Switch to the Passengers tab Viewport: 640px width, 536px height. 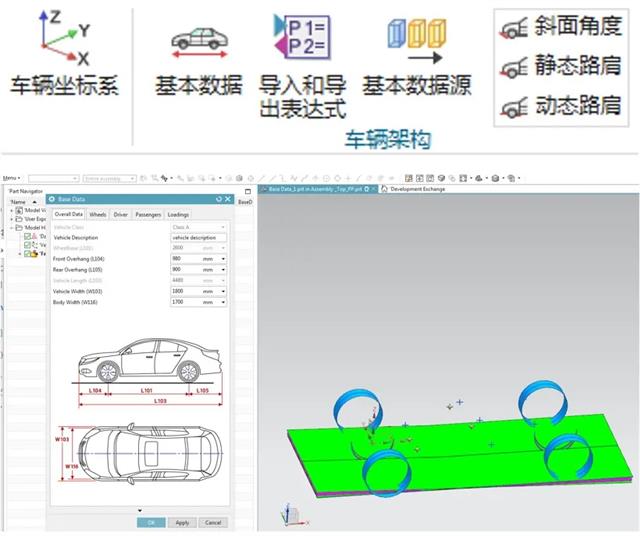pyautogui.click(x=148, y=214)
